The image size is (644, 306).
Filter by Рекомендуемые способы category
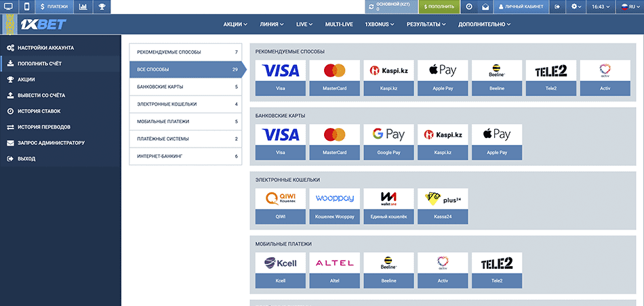pos(186,52)
